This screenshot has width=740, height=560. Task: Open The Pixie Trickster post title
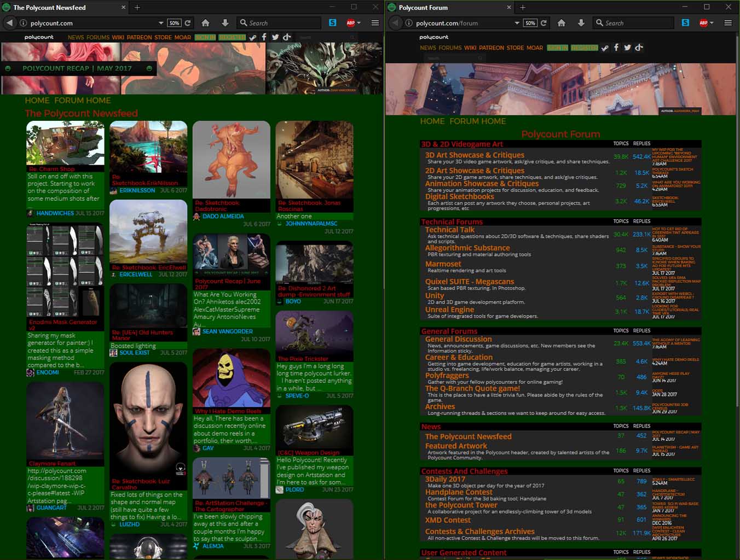(303, 359)
